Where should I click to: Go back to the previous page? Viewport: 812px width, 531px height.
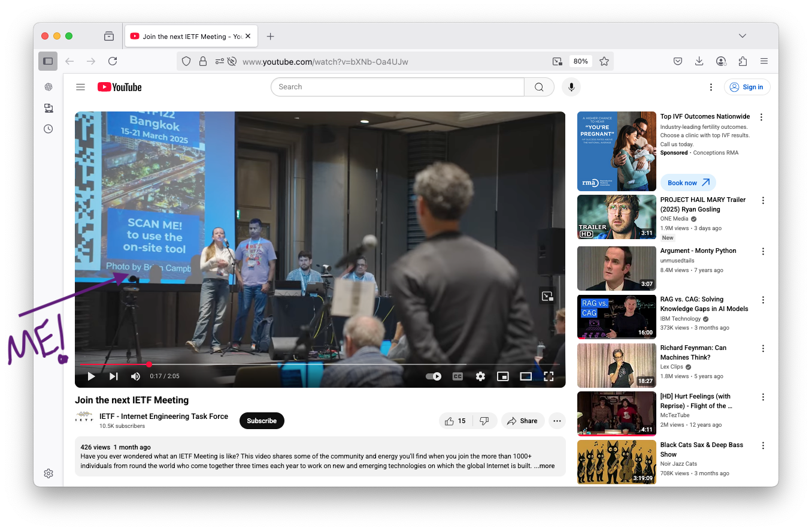click(69, 61)
